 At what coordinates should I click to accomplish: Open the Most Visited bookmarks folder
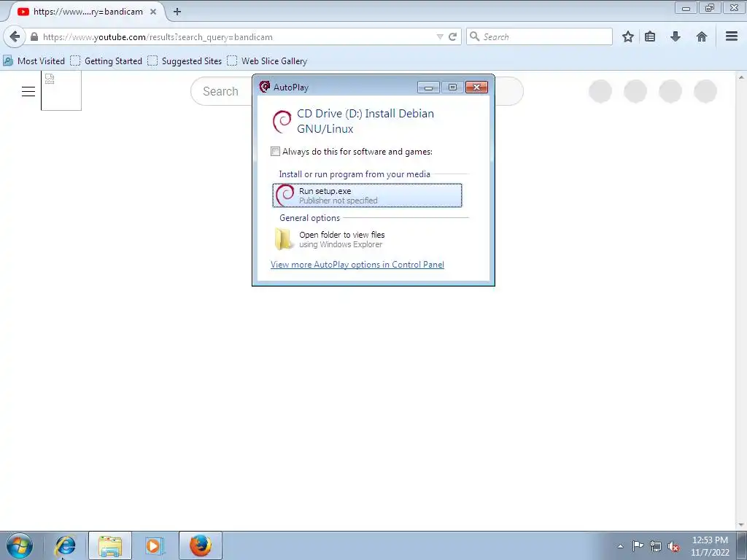point(34,61)
